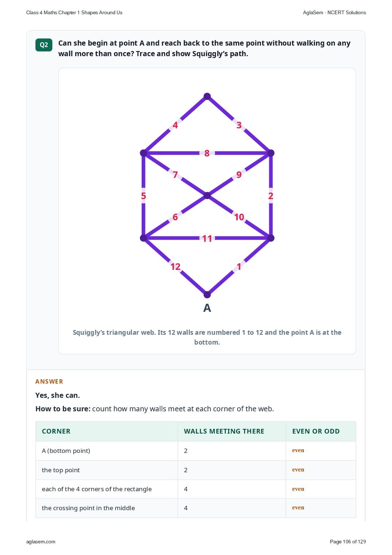Click the green Q2 question badge

(x=44, y=45)
